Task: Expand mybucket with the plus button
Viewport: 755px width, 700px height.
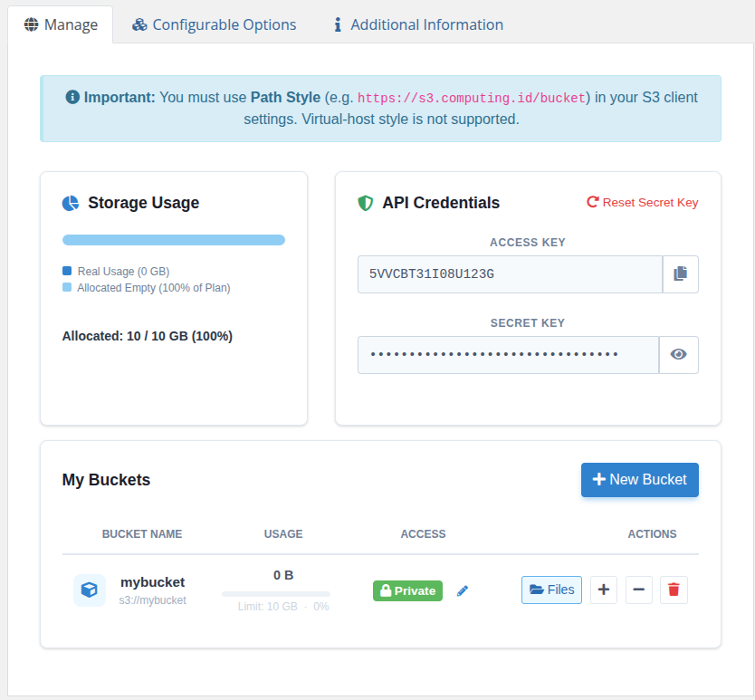Action: (x=603, y=590)
